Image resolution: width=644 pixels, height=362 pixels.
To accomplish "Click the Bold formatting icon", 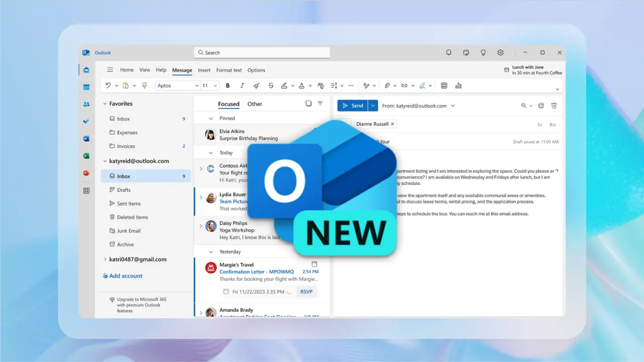I will [228, 86].
